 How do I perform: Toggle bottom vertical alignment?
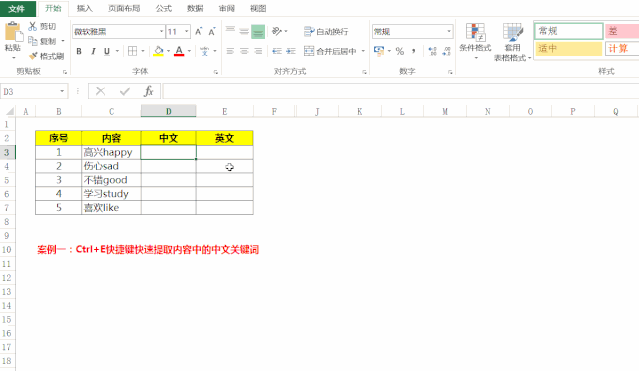point(258,31)
